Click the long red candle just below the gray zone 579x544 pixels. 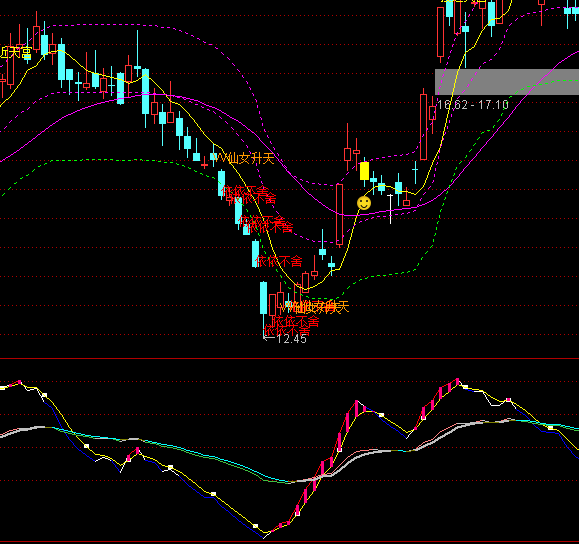point(424,127)
